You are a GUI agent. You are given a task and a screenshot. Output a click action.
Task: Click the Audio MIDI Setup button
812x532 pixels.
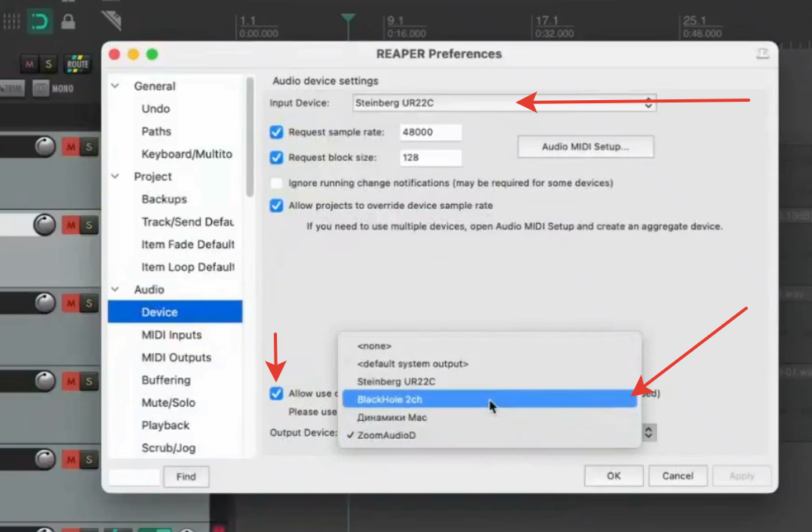point(585,146)
